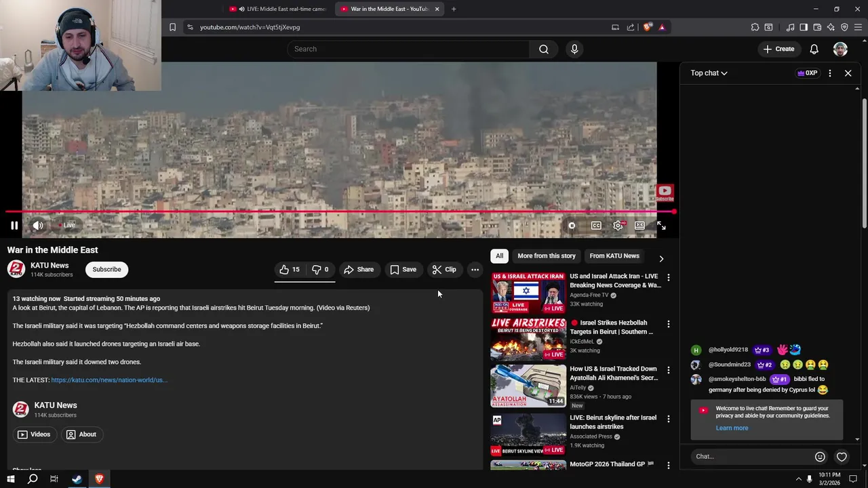The image size is (868, 488).
Task: Open KATU News channel Videos
Action: point(34,434)
